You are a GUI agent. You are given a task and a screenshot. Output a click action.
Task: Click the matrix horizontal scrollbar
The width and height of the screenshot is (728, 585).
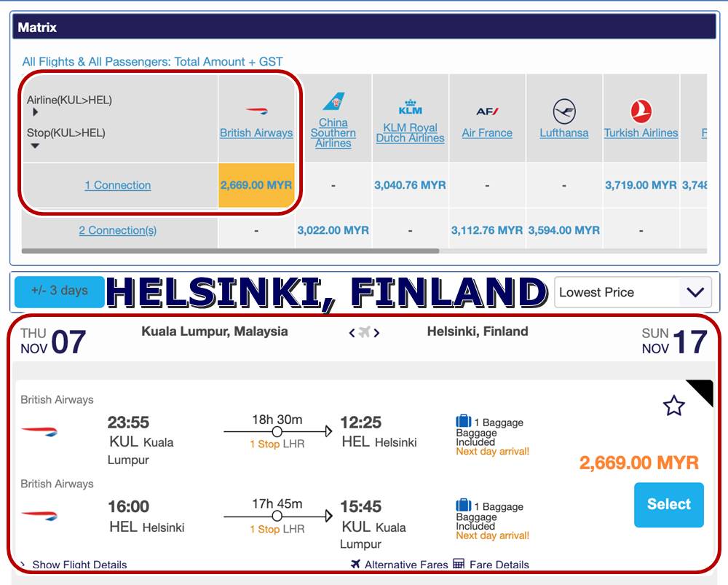(230, 251)
